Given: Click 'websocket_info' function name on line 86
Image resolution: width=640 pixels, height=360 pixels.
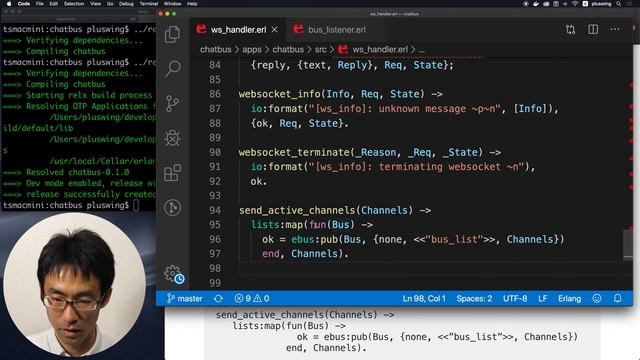Looking at the screenshot, I should [280, 94].
